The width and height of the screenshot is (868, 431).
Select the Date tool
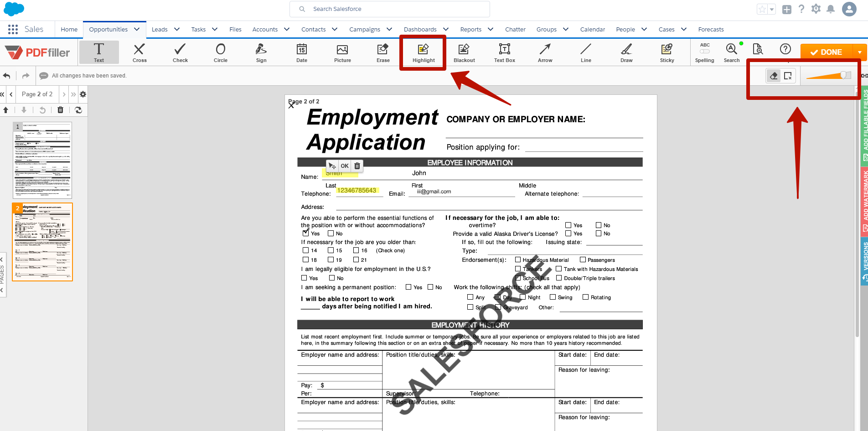(x=302, y=52)
